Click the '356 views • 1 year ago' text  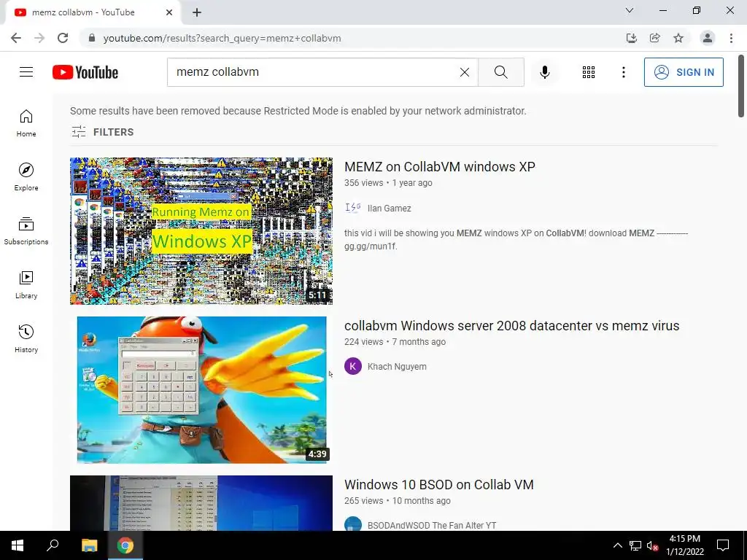pos(388,183)
